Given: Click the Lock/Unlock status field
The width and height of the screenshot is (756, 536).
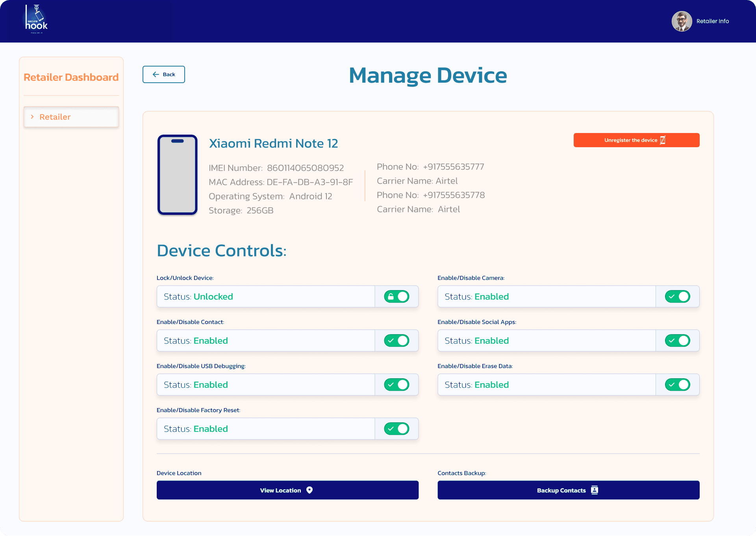Looking at the screenshot, I should (265, 297).
